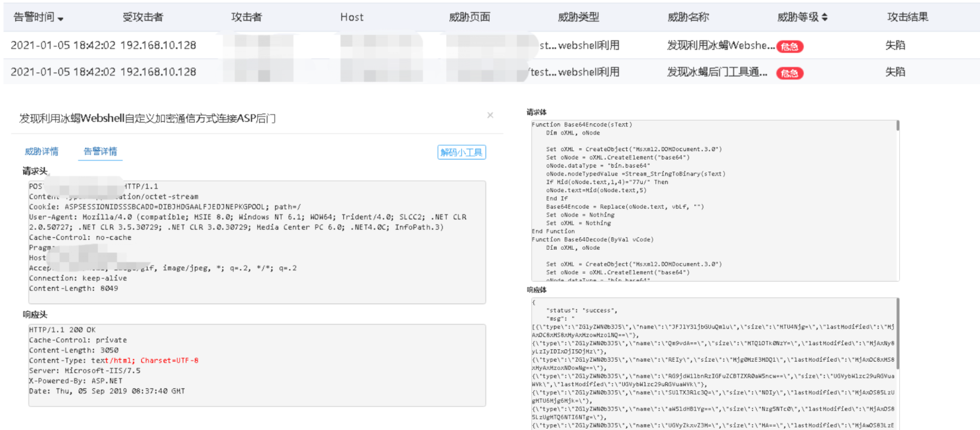Switch to the 威胁详情 tab
The height and width of the screenshot is (430, 980).
pyautogui.click(x=42, y=152)
